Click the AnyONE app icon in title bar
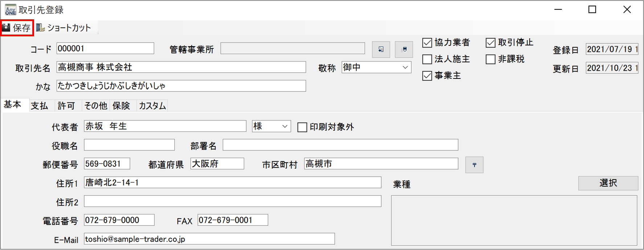The image size is (644, 250). [10, 10]
